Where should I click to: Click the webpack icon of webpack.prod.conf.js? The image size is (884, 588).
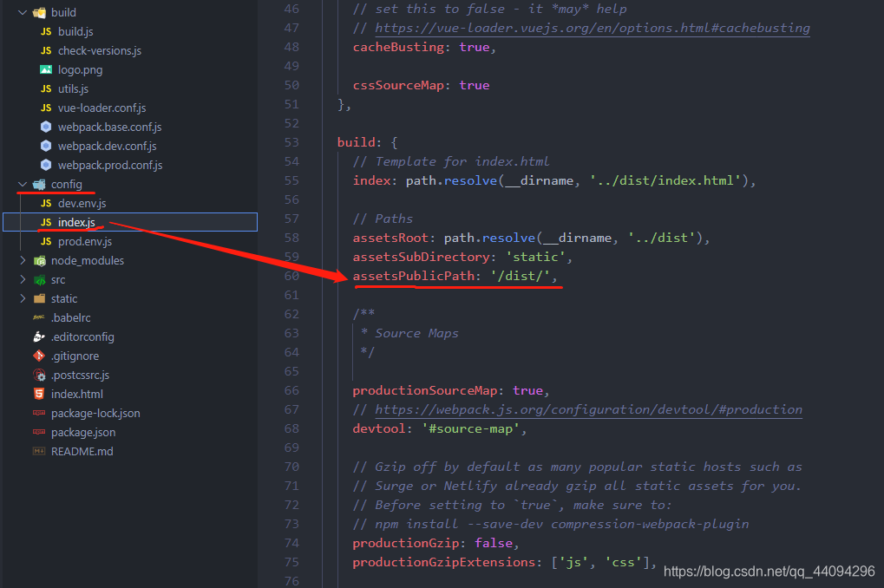pos(46,165)
